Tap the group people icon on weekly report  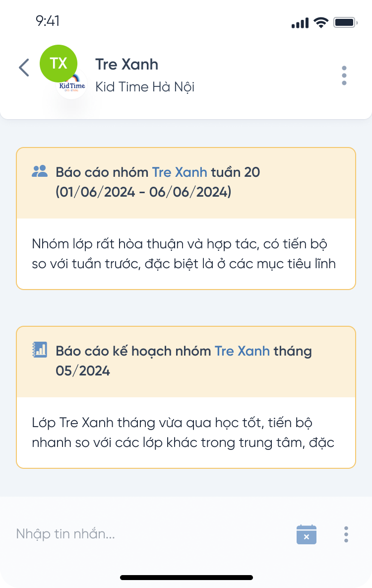pos(40,172)
